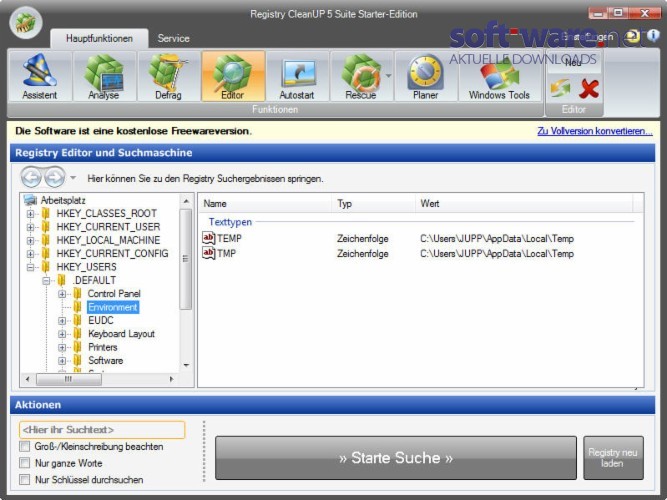Select the Environment tree item
The width and height of the screenshot is (667, 500).
click(x=113, y=307)
